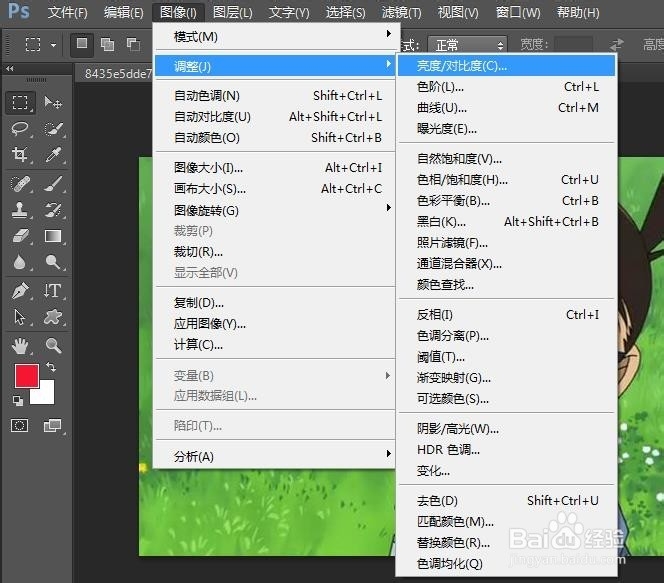Select the Move tool

[53, 102]
